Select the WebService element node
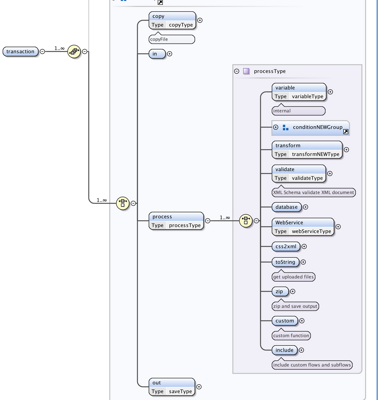This screenshot has width=389, height=400. tap(303, 227)
